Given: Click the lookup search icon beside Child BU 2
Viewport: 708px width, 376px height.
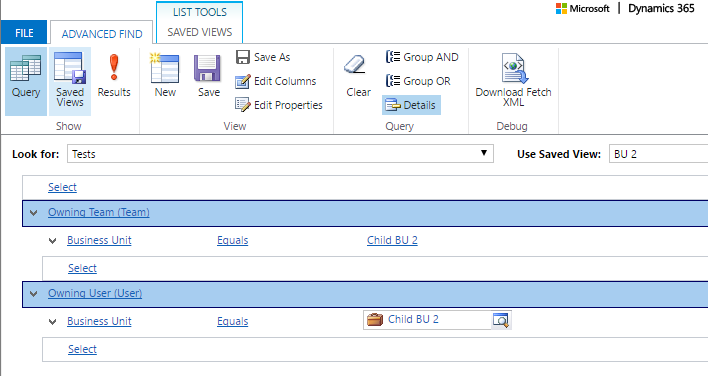Looking at the screenshot, I should [501, 320].
